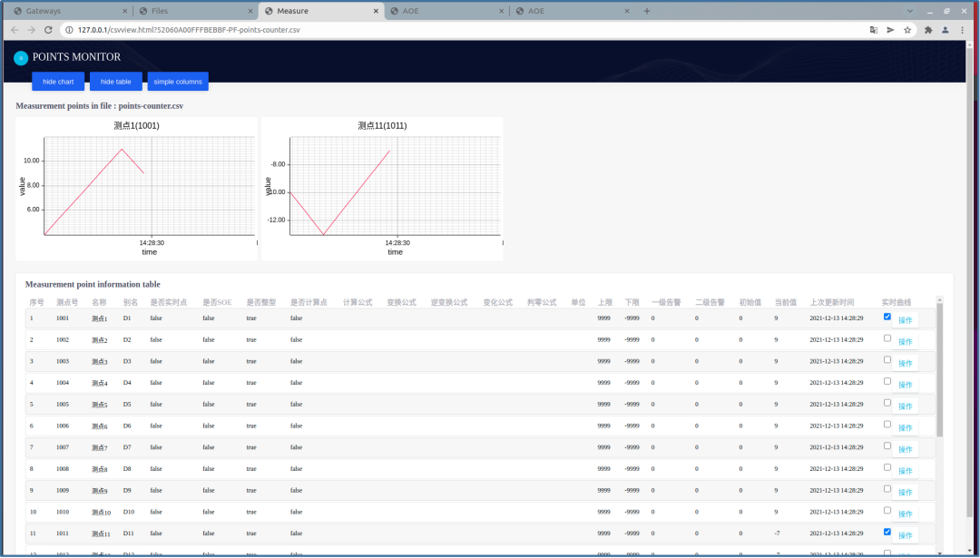Open the extensions puzzle icon
This screenshot has height=558, width=980.
928,30
